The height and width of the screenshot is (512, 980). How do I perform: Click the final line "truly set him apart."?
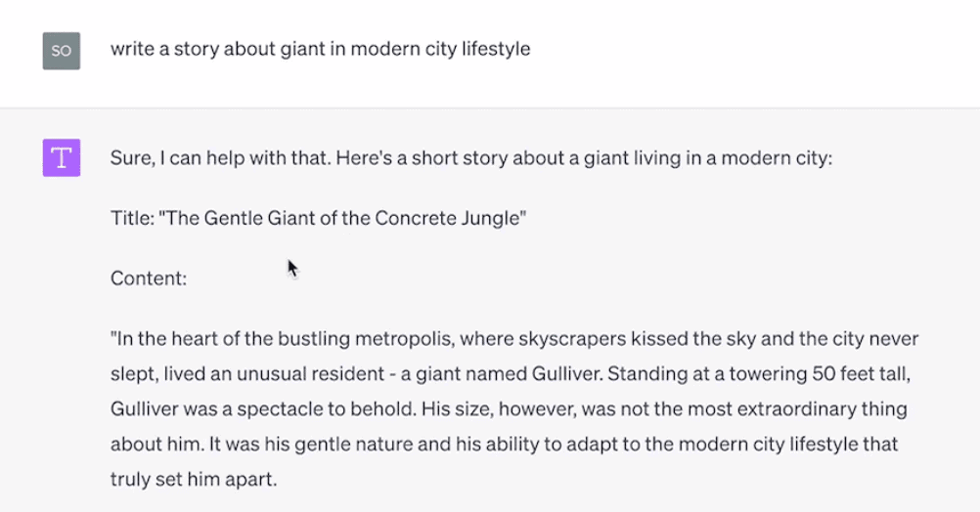[194, 479]
